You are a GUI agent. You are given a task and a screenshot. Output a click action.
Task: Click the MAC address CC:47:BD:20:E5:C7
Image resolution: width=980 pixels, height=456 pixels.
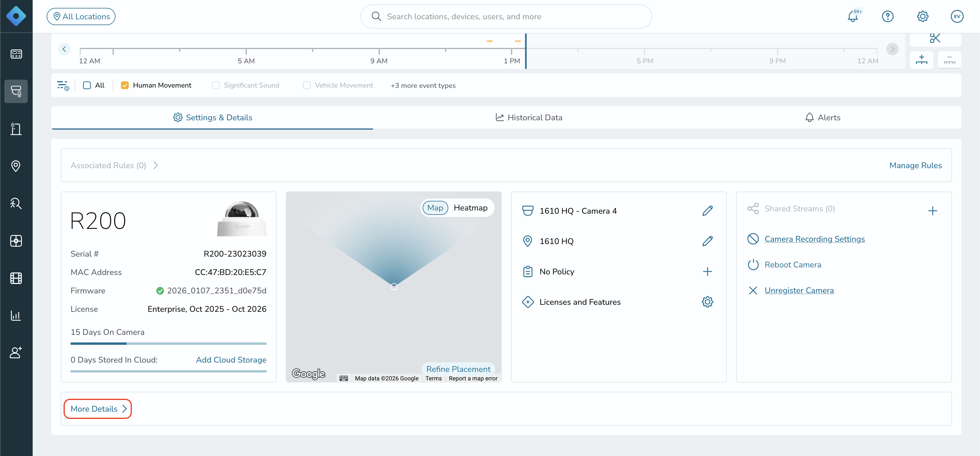tap(230, 273)
